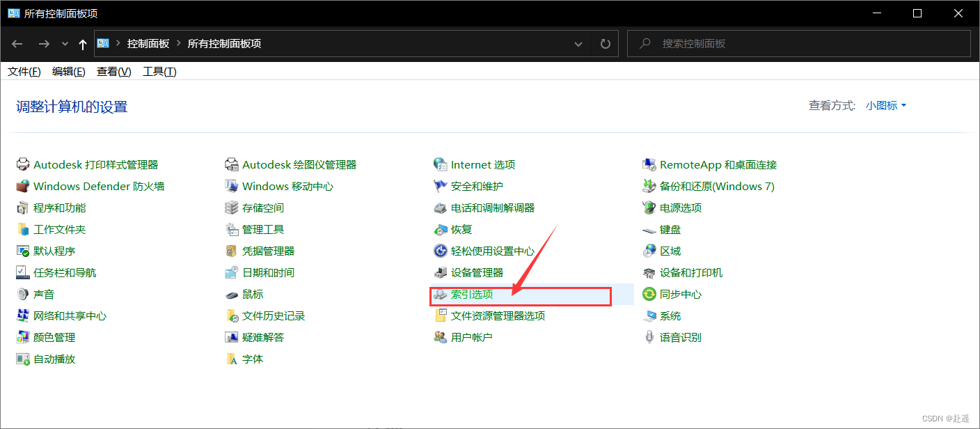Open the 键盘 keyboard icon
Screen dimensions: 980x429
pyautogui.click(x=649, y=230)
